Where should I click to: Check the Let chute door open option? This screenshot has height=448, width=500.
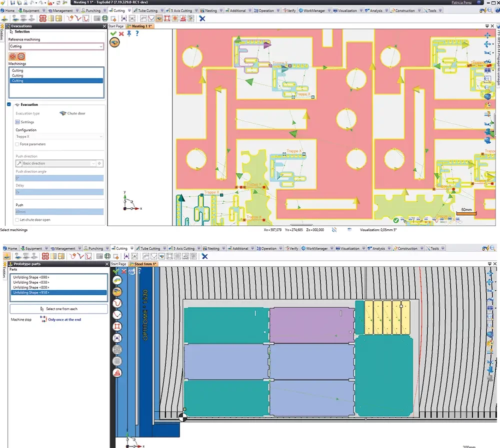click(17, 220)
